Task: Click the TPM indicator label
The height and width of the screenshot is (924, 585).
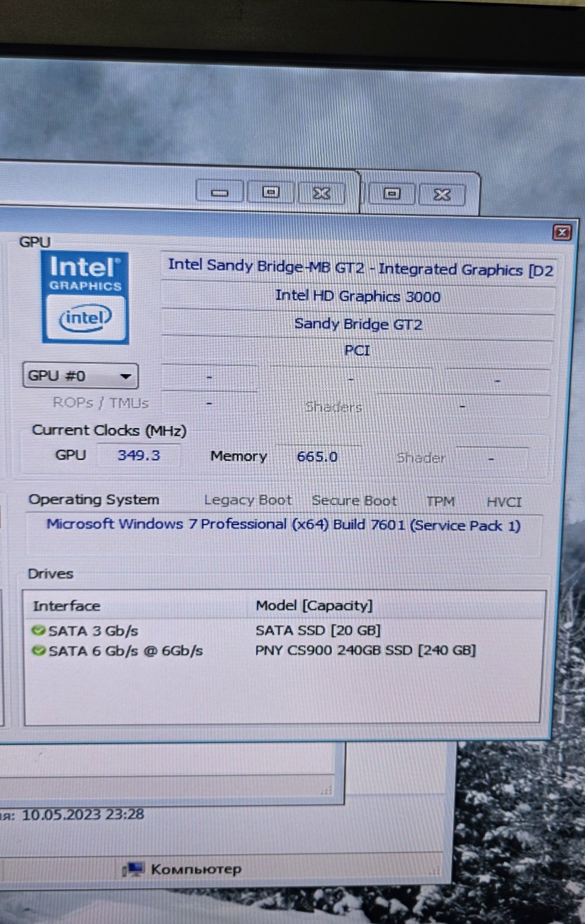Action: pyautogui.click(x=440, y=501)
